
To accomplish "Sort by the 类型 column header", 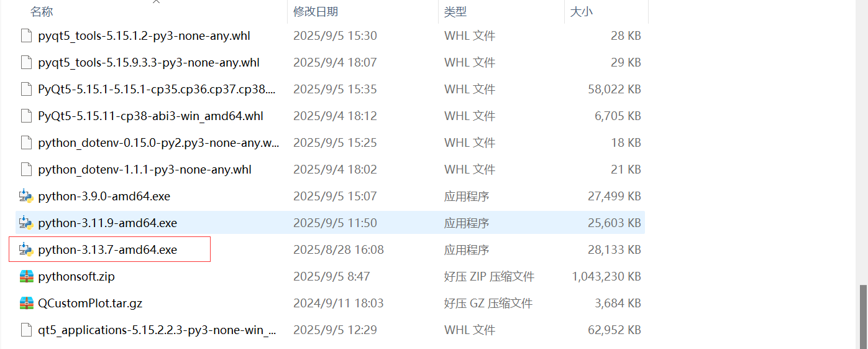I will [455, 12].
